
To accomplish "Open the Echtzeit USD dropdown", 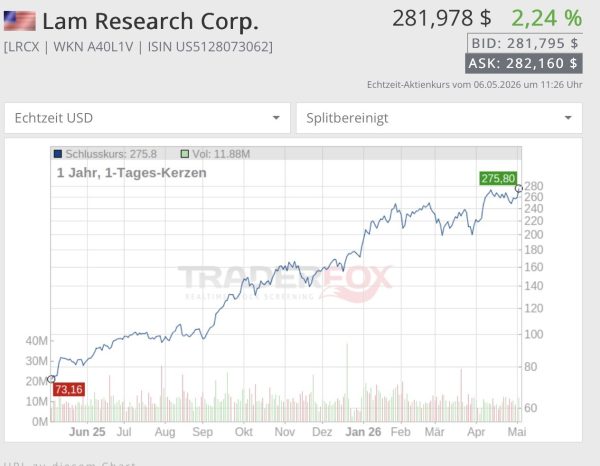I will 147,118.
